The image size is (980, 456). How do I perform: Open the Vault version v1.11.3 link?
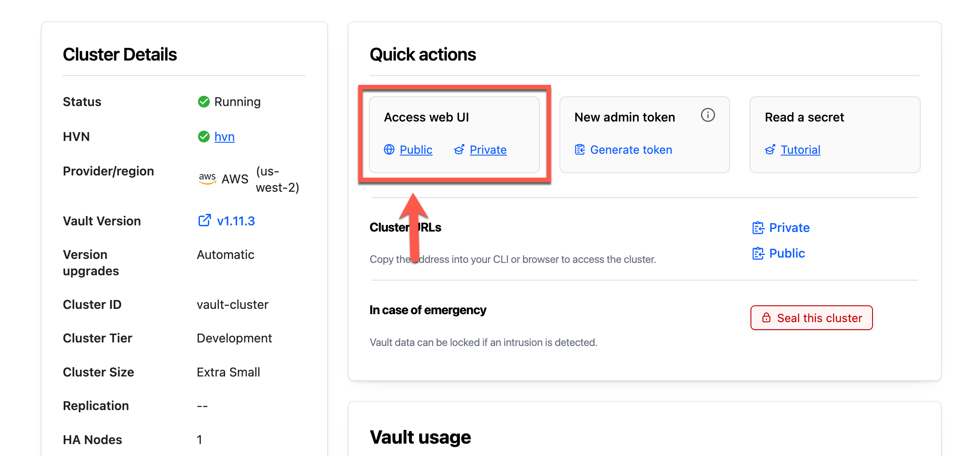point(236,221)
